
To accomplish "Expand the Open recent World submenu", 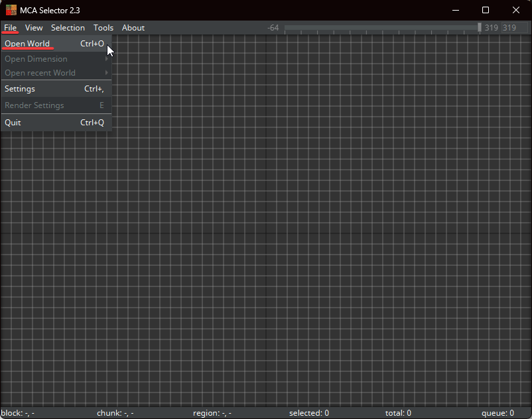I will (56, 73).
